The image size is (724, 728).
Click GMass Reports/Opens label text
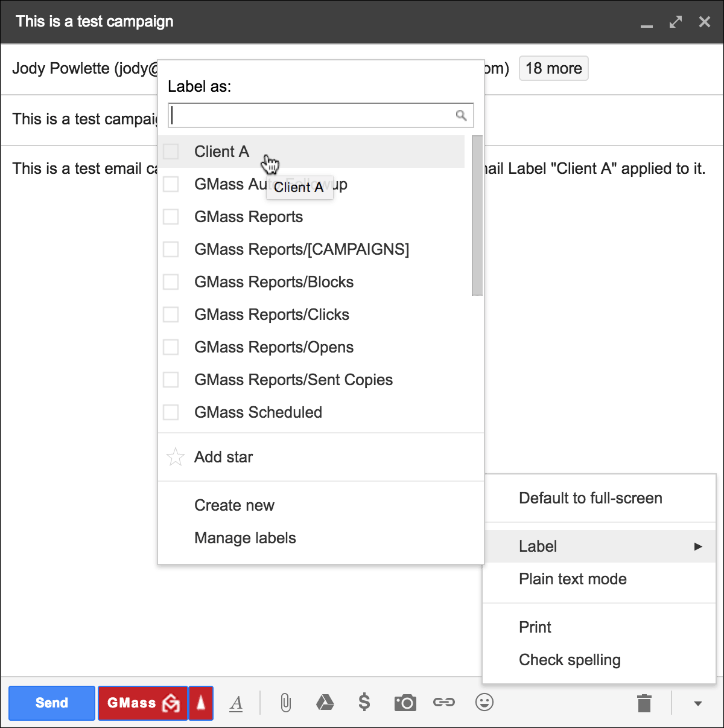coord(274,347)
